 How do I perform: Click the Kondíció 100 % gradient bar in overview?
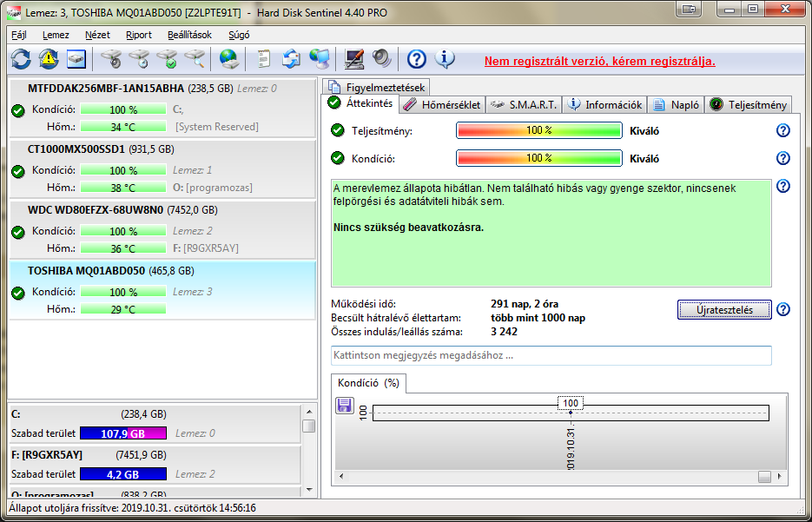click(538, 158)
